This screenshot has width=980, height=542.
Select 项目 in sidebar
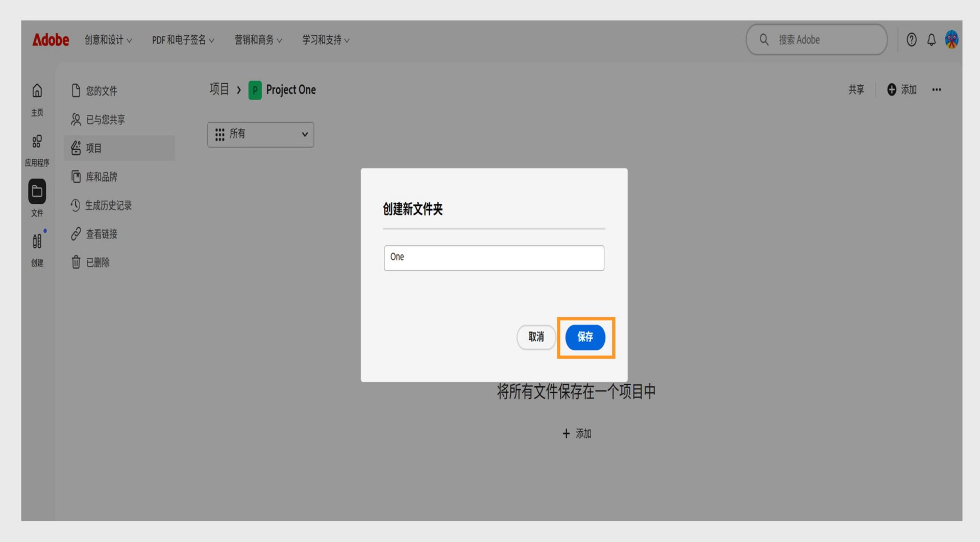pyautogui.click(x=119, y=148)
